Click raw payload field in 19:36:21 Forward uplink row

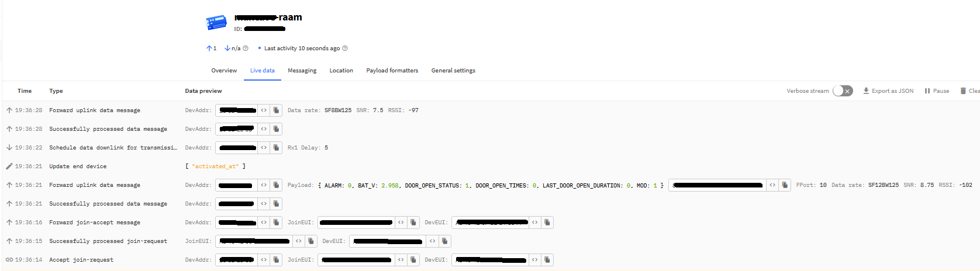(x=717, y=185)
